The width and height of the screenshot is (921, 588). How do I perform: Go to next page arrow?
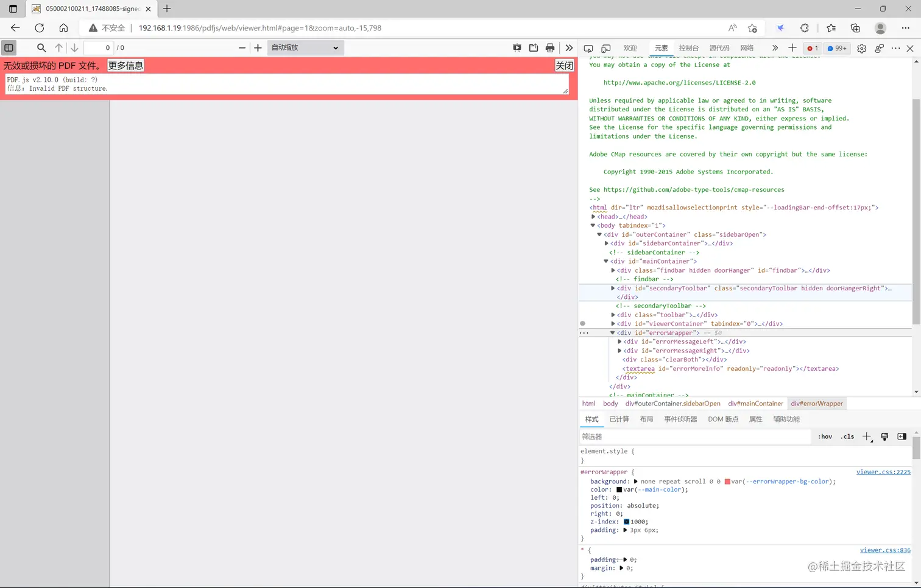pos(74,47)
